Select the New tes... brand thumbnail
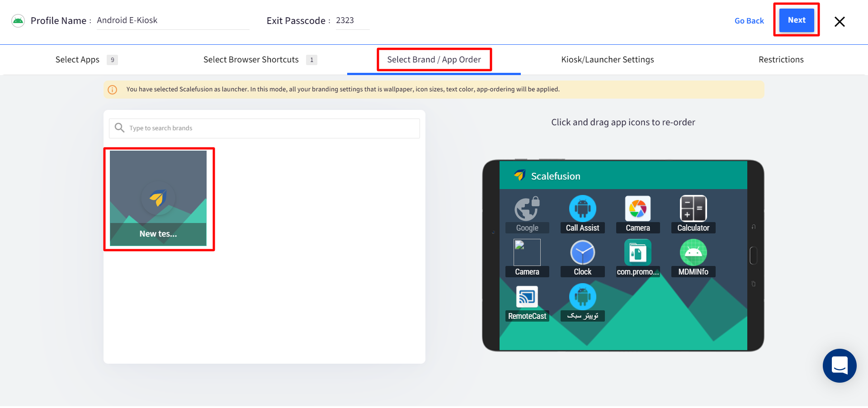 (x=158, y=199)
